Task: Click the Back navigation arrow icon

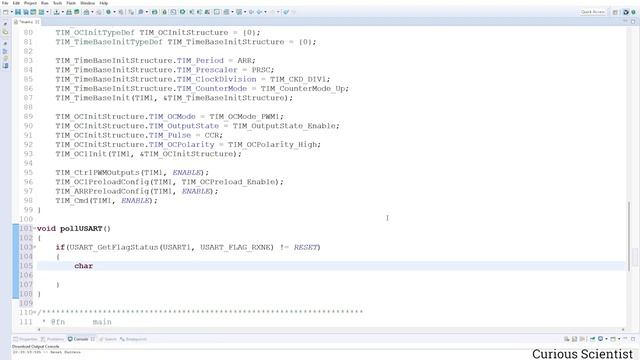Action: pyautogui.click(x=259, y=12)
